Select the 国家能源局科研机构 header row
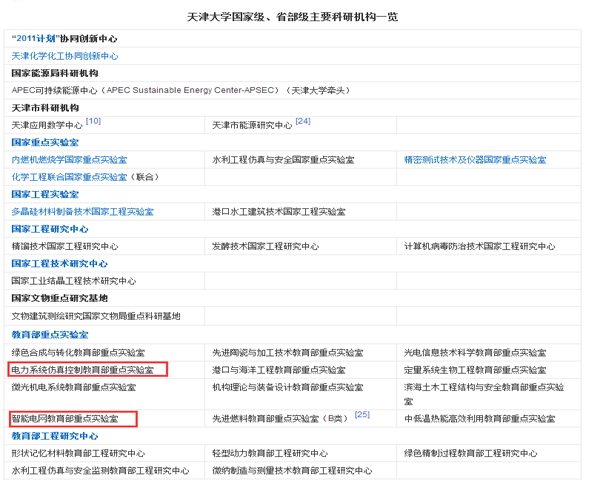This screenshot has height=480, width=600. (293, 73)
